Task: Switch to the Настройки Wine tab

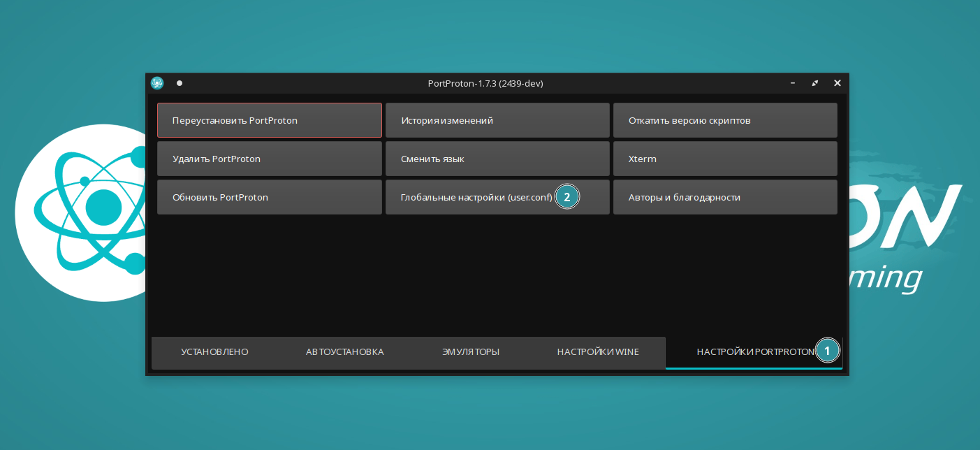Action: 598,352
